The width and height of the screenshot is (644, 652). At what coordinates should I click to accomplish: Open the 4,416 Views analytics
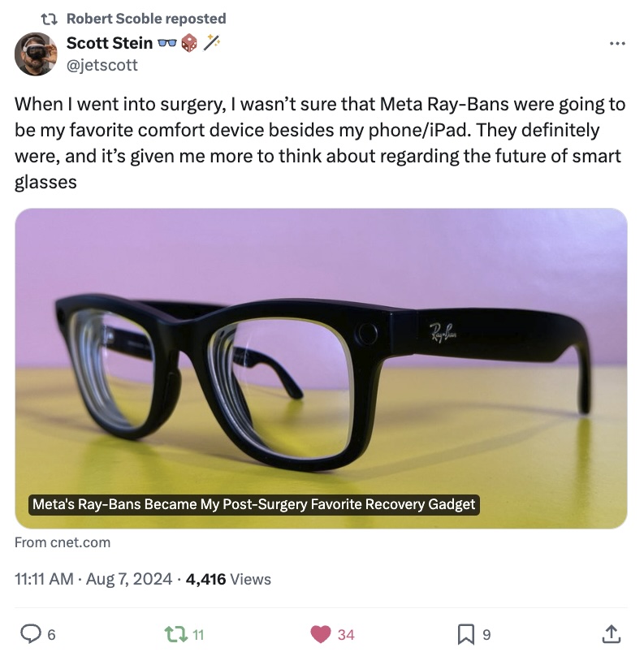point(228,579)
